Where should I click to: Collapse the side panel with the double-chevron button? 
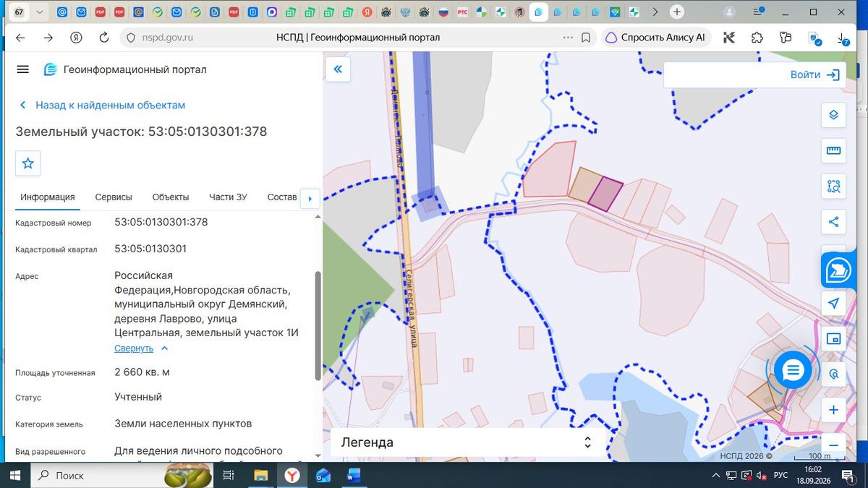[x=337, y=69]
